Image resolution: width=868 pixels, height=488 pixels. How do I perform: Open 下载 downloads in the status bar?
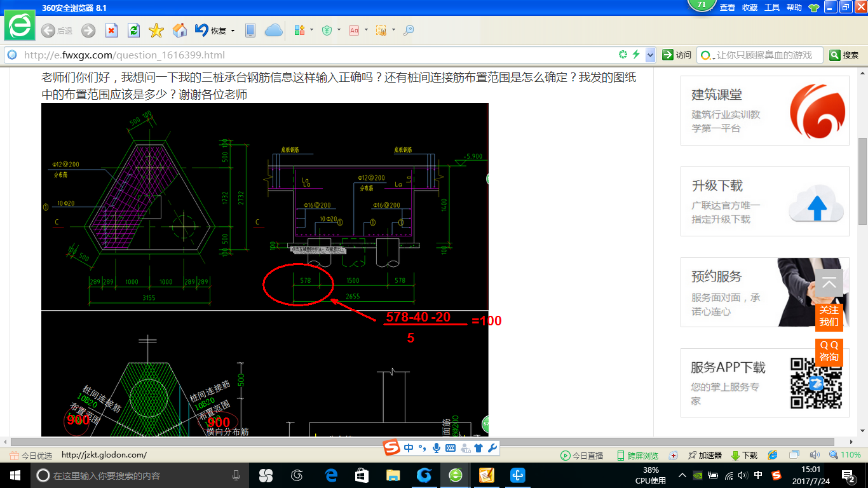click(x=744, y=456)
